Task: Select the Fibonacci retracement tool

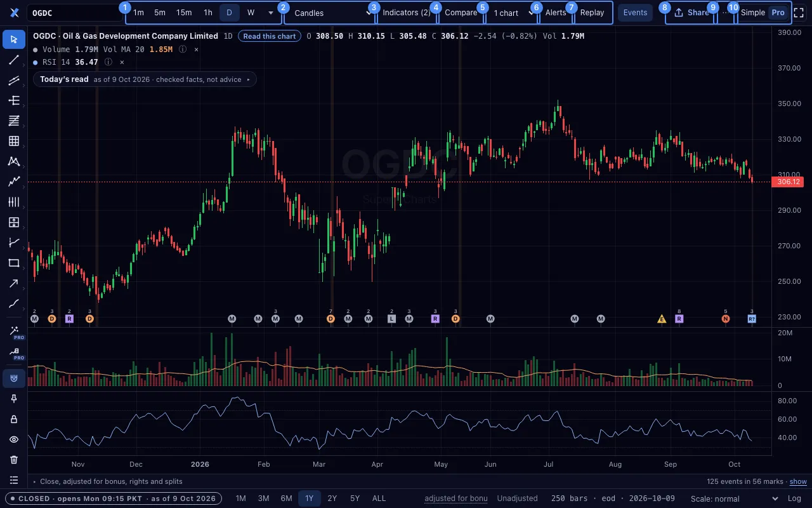Action: [14, 121]
